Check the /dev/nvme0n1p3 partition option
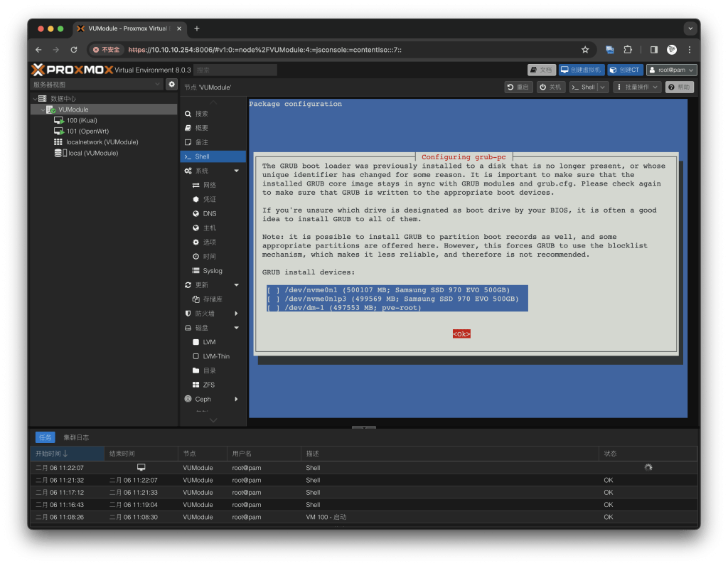Image resolution: width=728 pixels, height=566 pixels. pyautogui.click(x=273, y=299)
